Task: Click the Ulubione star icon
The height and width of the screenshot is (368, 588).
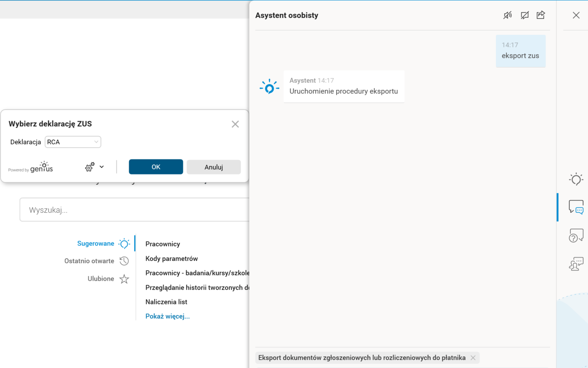Action: (x=124, y=279)
